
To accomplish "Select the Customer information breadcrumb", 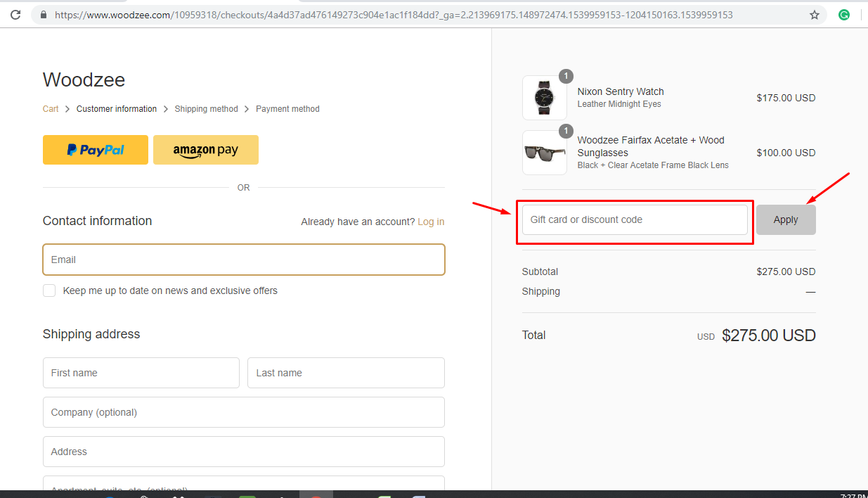I will [117, 109].
